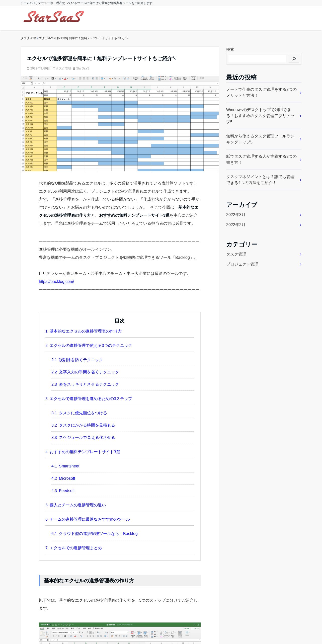Open recent post 無料から使えるタスク管理ツールランキング

click(x=261, y=139)
